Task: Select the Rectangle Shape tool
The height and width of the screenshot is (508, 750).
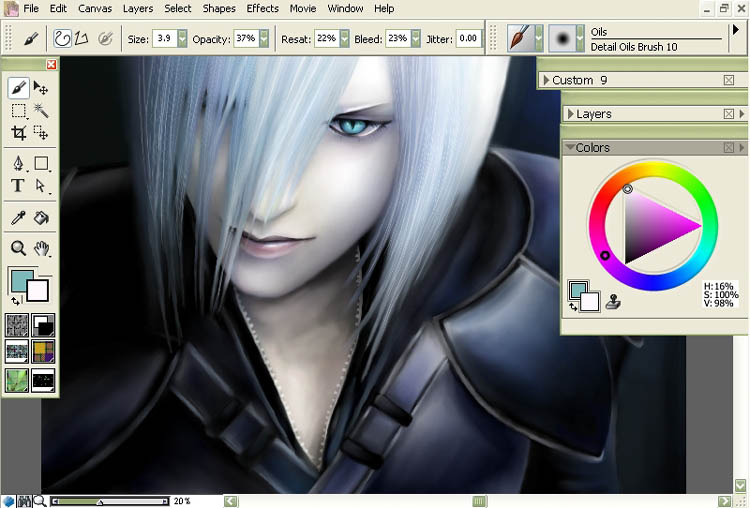Action: [41, 164]
